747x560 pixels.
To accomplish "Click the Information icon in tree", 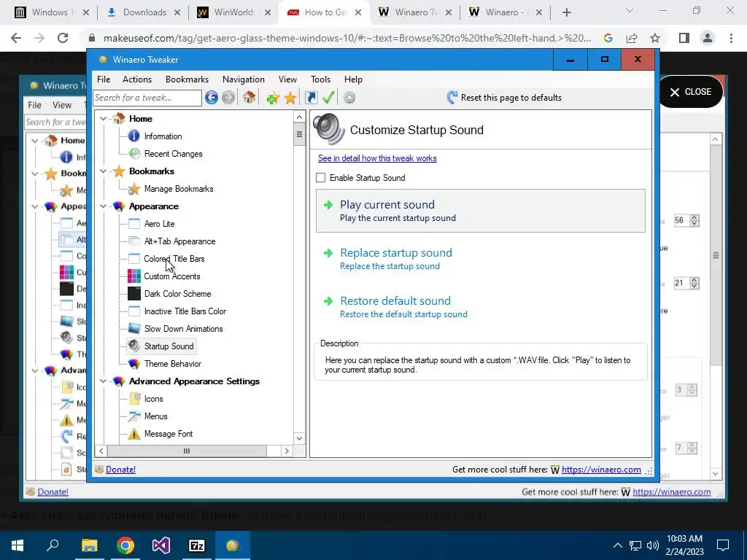I will pos(134,136).
